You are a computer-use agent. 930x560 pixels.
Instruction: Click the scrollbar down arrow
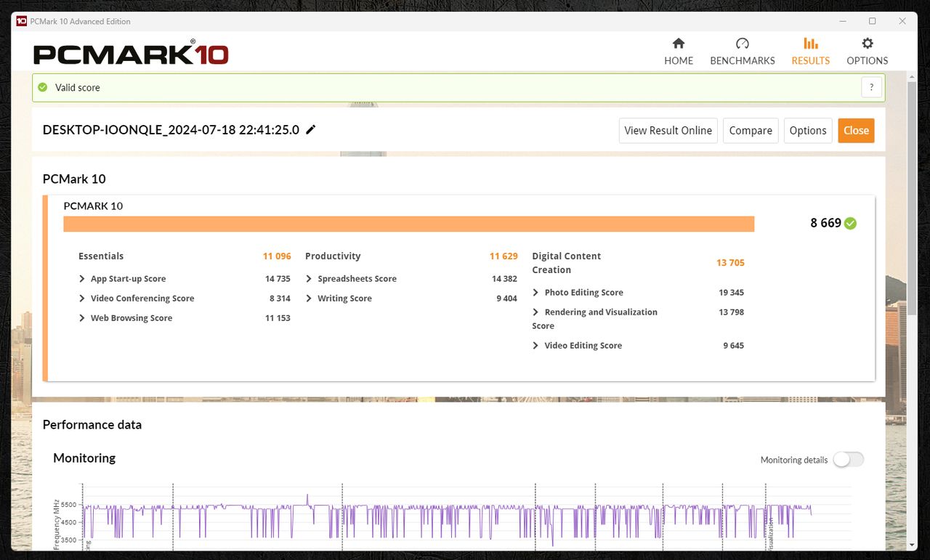pos(912,544)
